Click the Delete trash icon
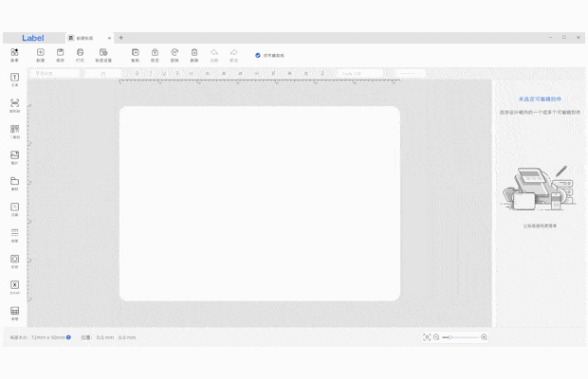Viewport: 588px width, 379px height. tap(194, 54)
